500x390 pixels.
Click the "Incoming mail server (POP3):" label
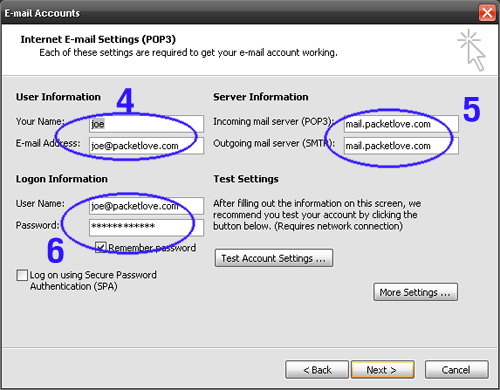coord(273,121)
